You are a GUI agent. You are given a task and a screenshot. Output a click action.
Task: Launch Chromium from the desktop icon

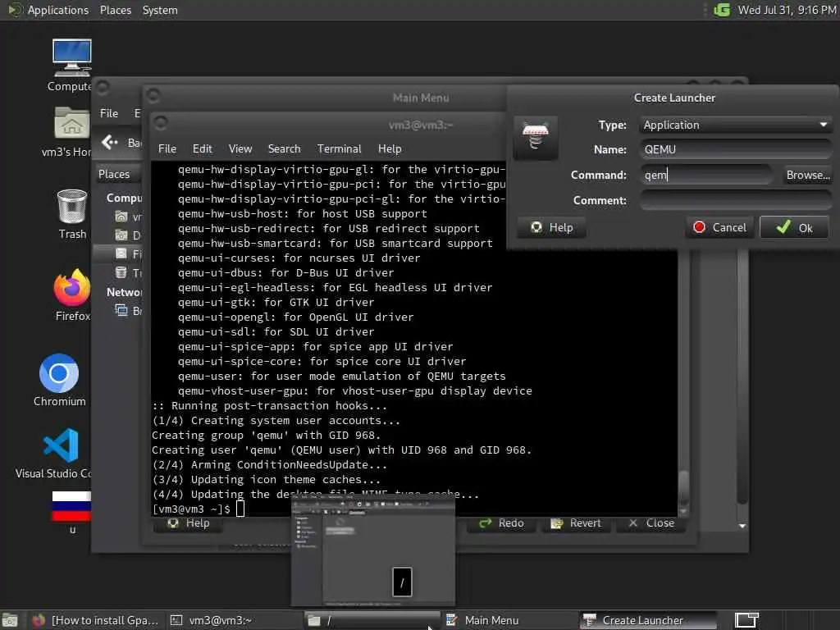click(59, 381)
